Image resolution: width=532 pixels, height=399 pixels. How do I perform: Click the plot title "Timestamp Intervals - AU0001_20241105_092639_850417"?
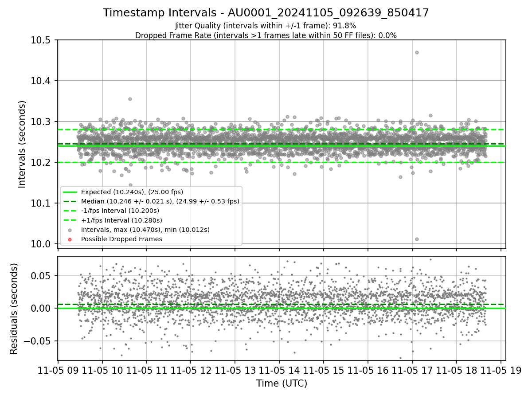coord(266,13)
